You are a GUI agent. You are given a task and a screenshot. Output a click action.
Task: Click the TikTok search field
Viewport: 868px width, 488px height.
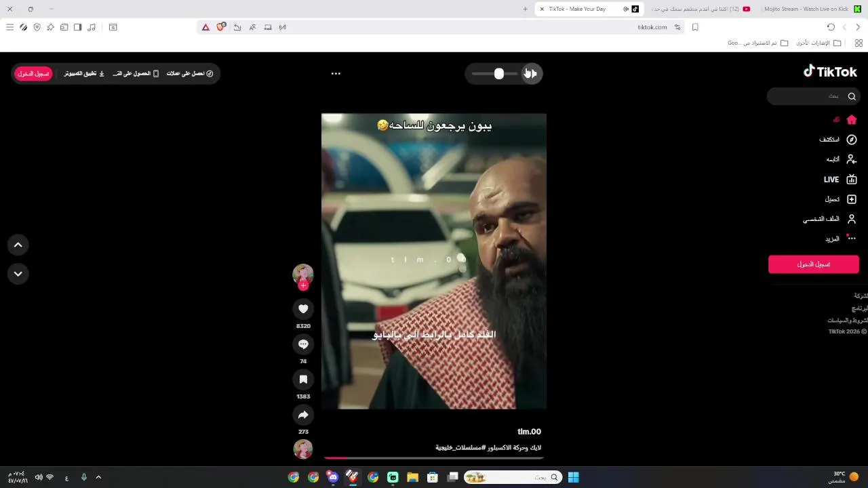pyautogui.click(x=814, y=96)
